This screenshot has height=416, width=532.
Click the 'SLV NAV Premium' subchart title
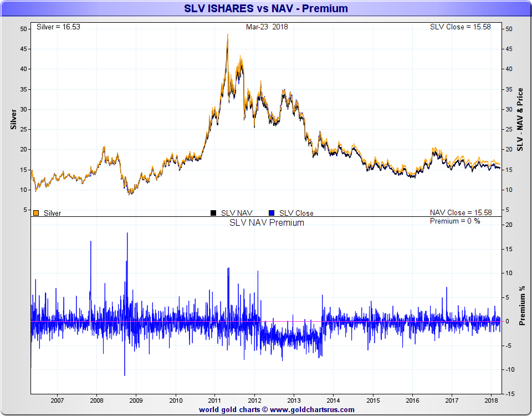click(267, 223)
